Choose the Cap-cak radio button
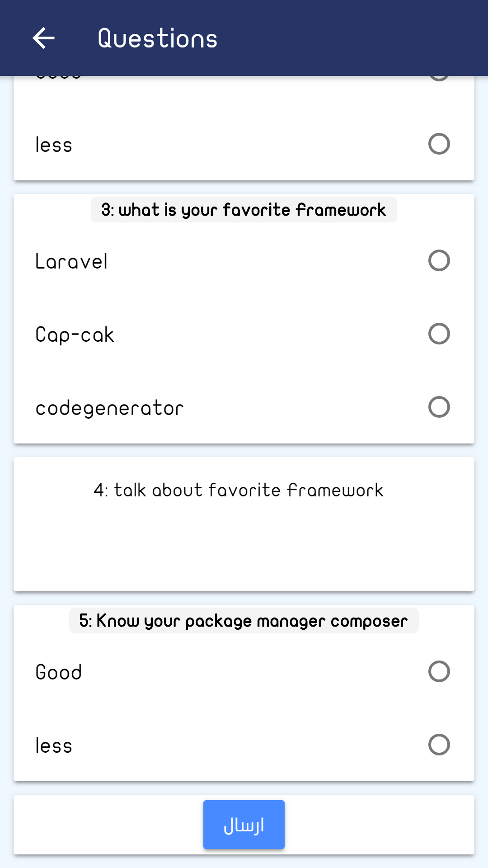488x868 pixels. point(439,334)
